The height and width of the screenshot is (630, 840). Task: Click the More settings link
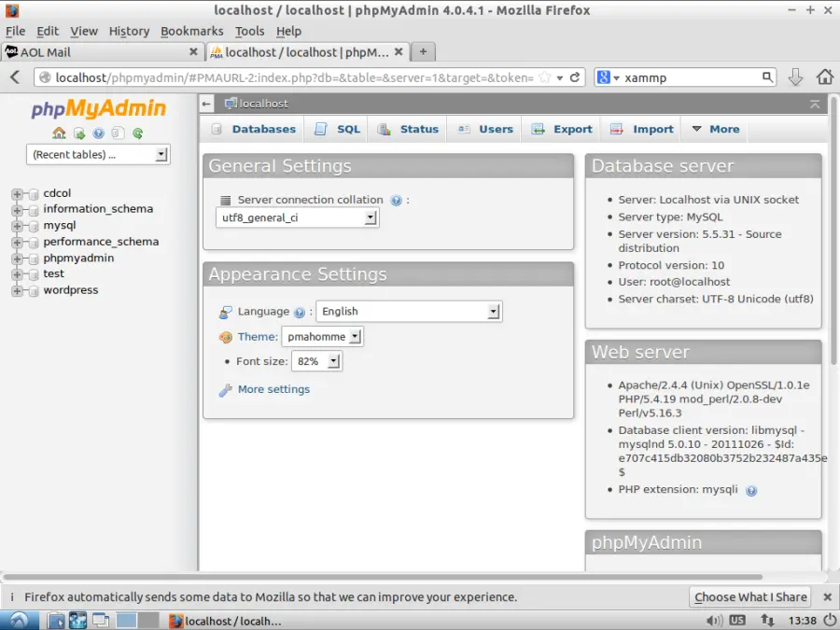click(x=273, y=389)
